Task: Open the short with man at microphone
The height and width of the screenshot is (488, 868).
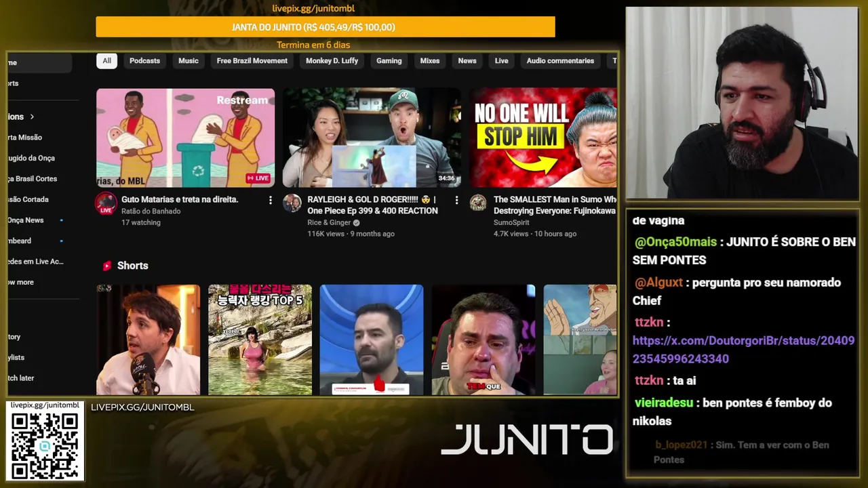Action: 148,340
